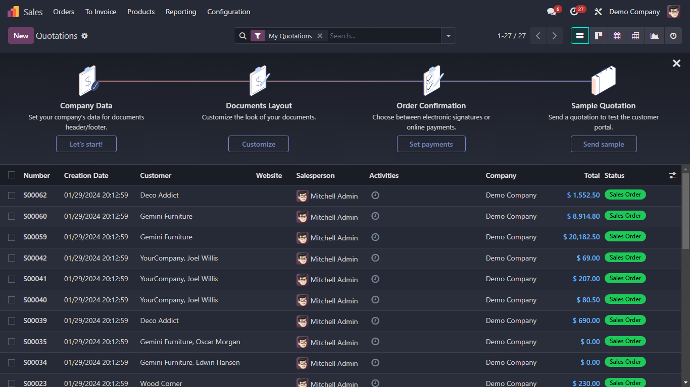Open the activities clock icon in navbar
690x387 pixels.
[x=574, y=12]
